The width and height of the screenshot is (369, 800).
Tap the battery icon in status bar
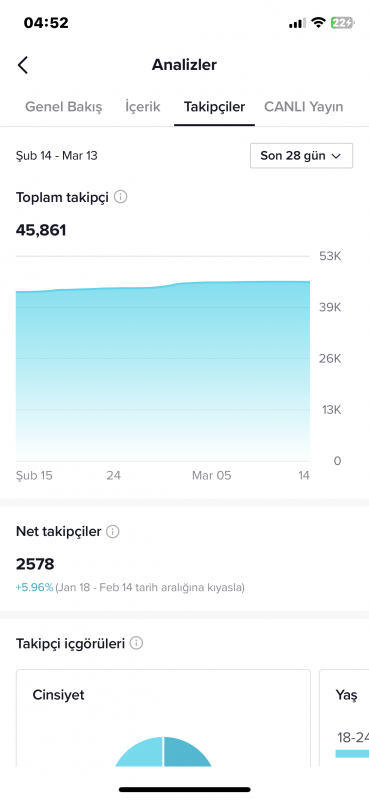342,23
